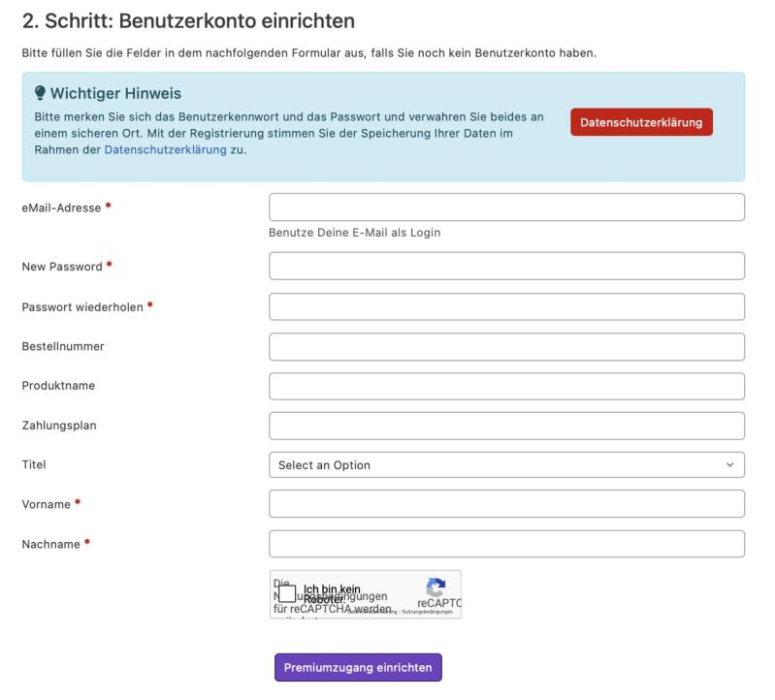Select the Nachname input field
The image size is (775, 700).
point(506,544)
